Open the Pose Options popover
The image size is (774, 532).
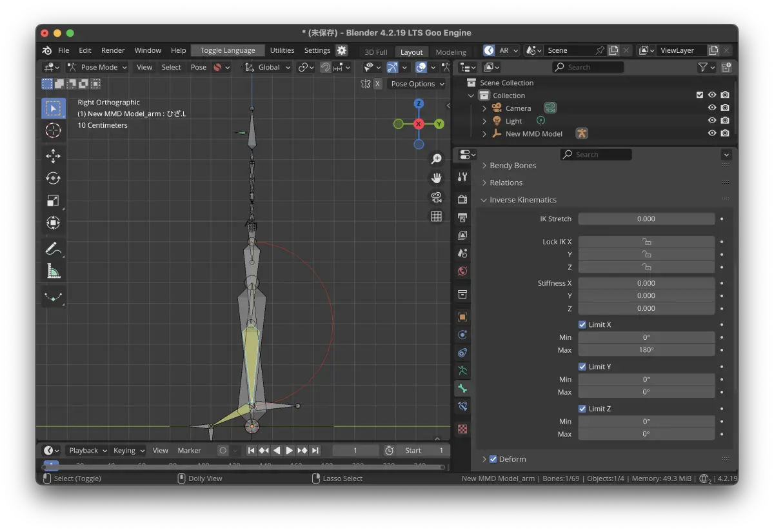(417, 84)
